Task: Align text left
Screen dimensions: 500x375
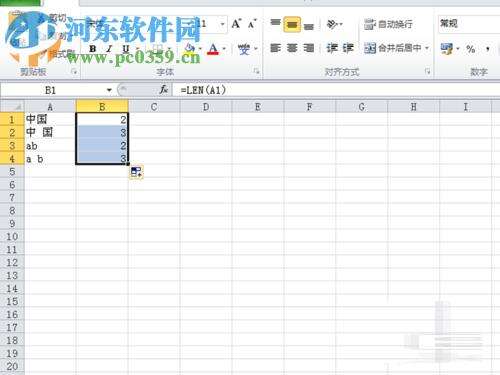Action: [x=275, y=48]
